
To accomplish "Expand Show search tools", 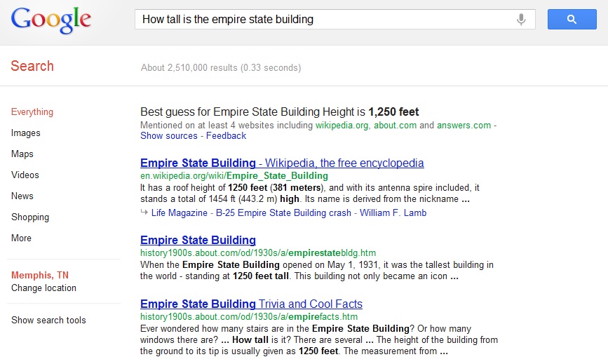I will click(48, 321).
